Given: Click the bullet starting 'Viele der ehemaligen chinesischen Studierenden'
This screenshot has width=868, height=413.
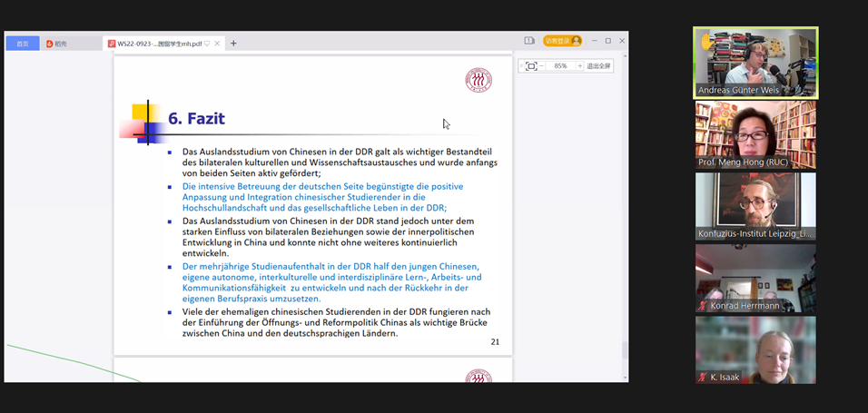Looking at the screenshot, I should 337,323.
